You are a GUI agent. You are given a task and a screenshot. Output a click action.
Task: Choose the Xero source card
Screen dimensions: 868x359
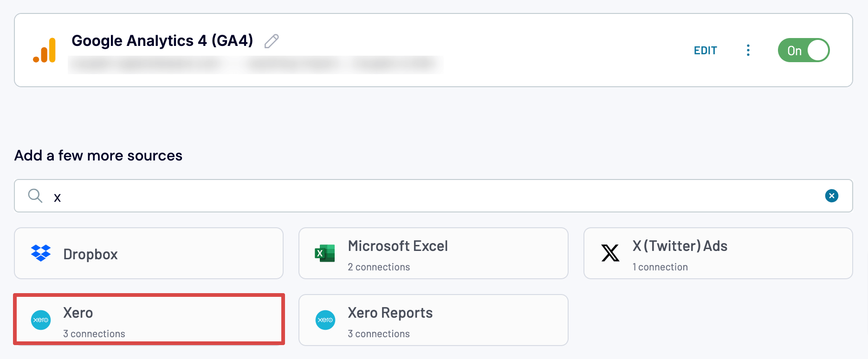[149, 320]
